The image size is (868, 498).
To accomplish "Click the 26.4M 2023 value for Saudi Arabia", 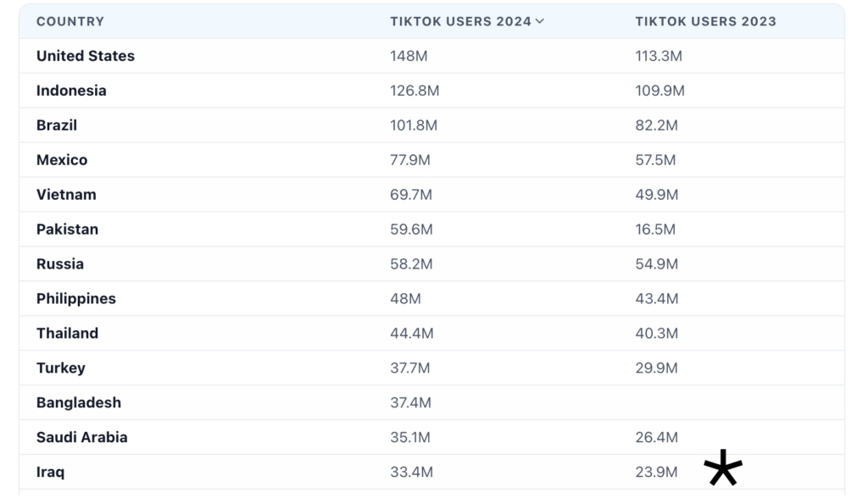I will click(657, 437).
